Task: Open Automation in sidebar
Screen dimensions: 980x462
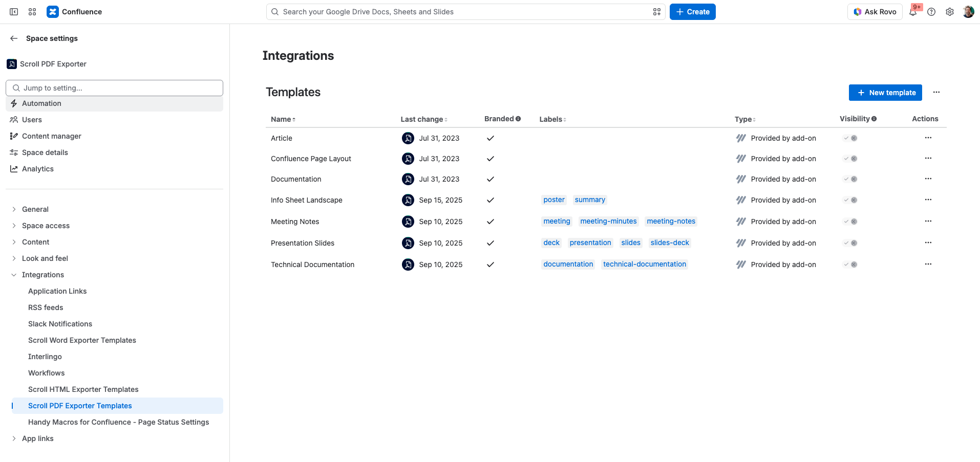Action: (114, 103)
